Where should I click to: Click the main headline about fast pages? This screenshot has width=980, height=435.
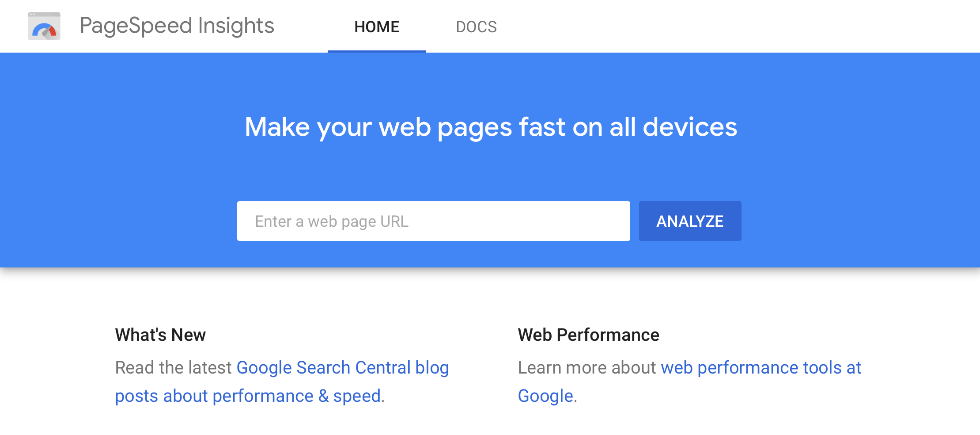pyautogui.click(x=491, y=127)
